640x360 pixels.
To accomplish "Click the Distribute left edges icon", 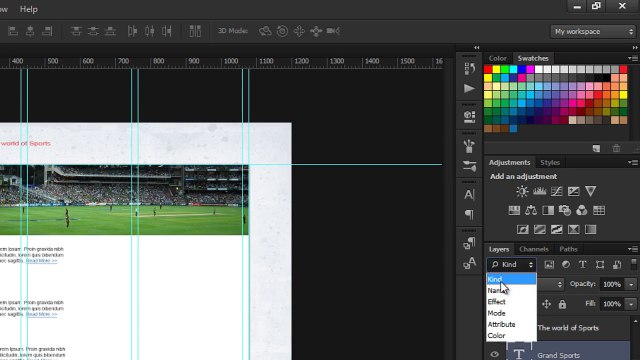I will (132, 31).
